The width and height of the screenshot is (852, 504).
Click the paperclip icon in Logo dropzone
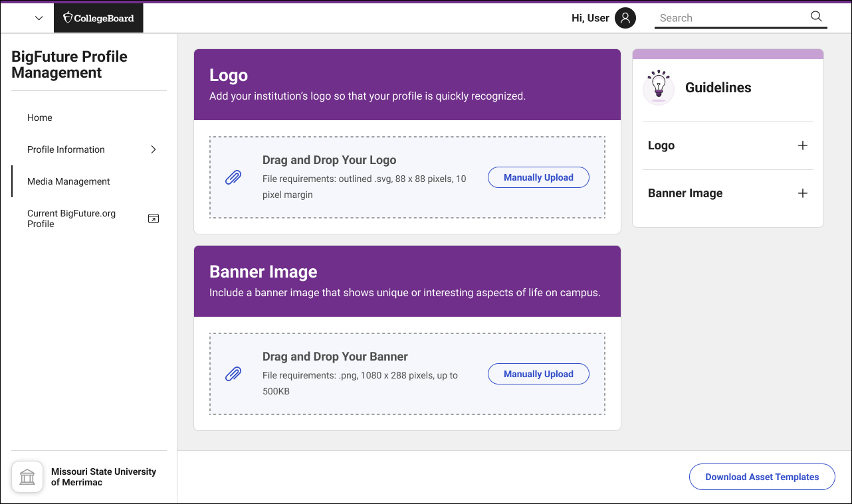(x=233, y=177)
